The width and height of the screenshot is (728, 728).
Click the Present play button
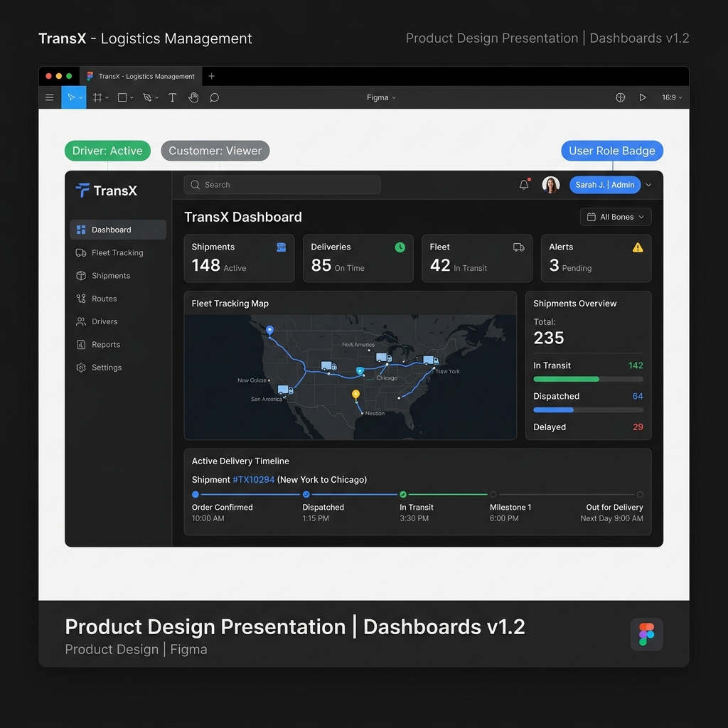(643, 97)
